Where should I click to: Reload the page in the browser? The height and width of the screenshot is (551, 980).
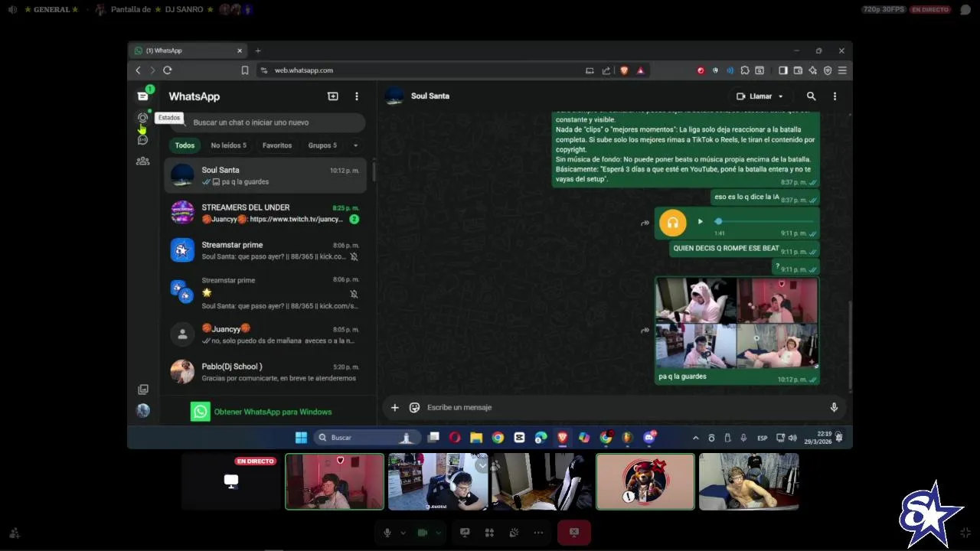click(167, 70)
